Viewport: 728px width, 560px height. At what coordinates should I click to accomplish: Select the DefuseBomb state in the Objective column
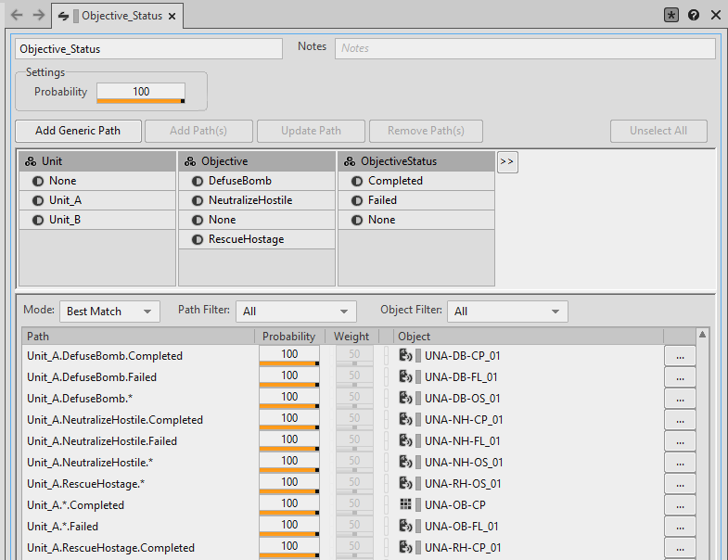point(239,181)
